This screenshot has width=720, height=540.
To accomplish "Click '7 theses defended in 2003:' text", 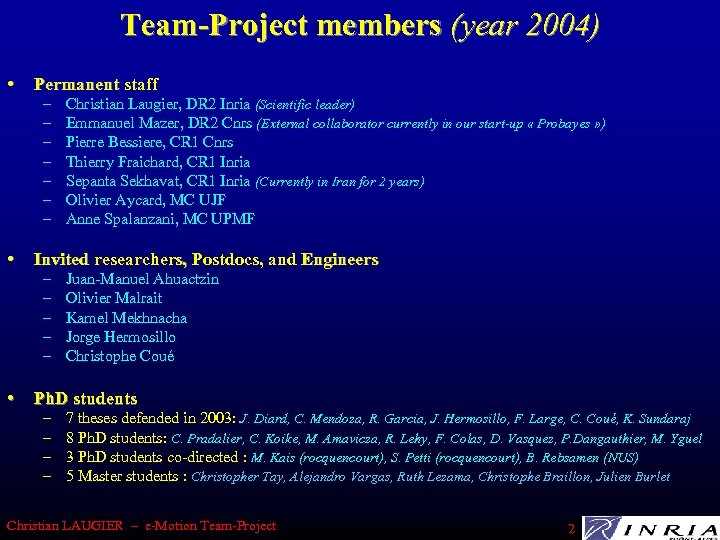I will (151, 418).
